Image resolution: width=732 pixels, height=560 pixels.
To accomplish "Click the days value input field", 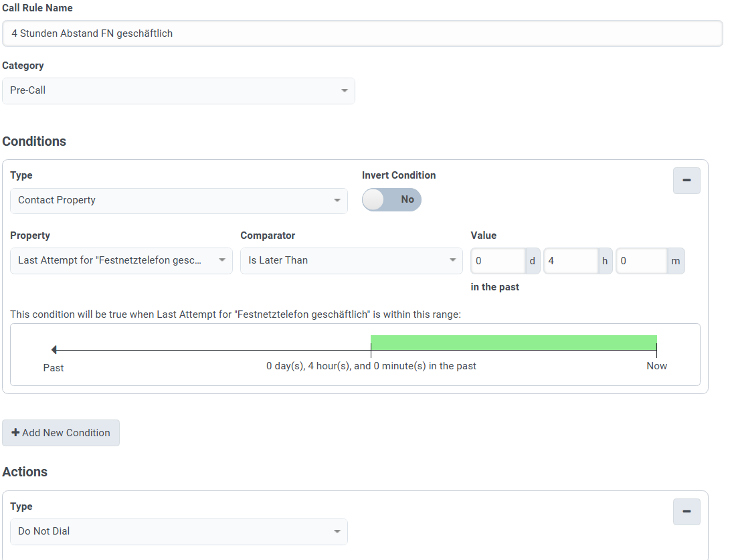I will tap(498, 261).
